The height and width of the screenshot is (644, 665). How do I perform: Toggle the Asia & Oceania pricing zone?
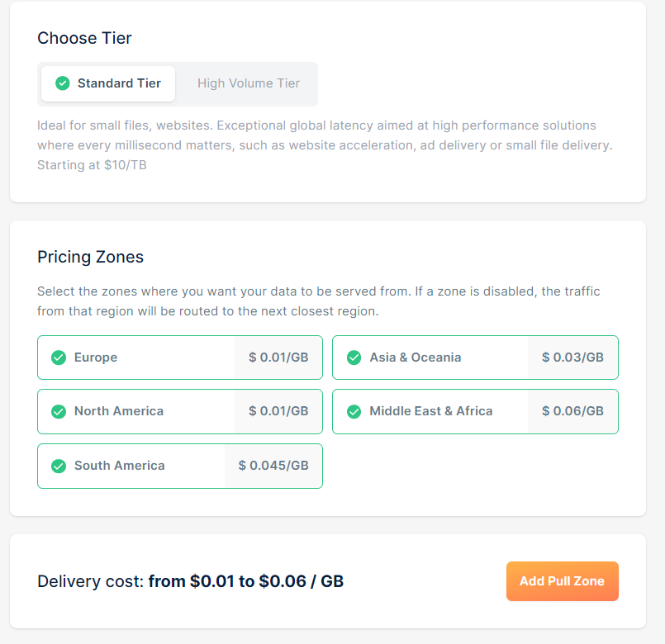coord(475,358)
